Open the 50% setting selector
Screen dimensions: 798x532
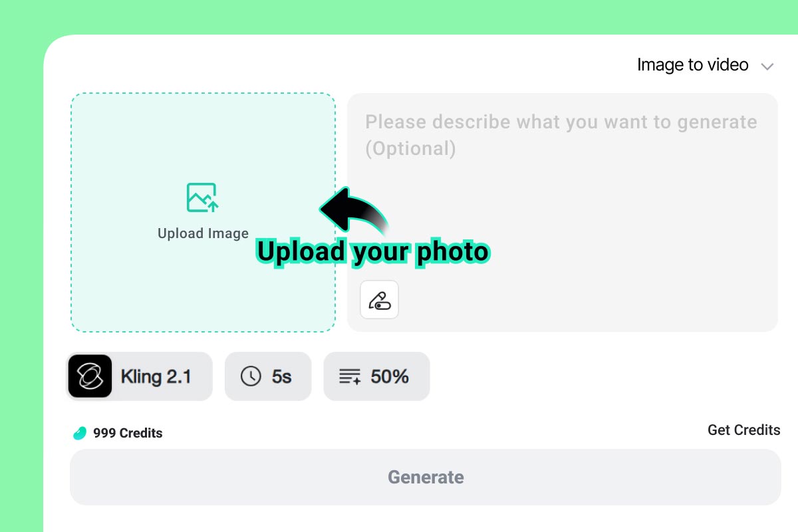pyautogui.click(x=389, y=376)
